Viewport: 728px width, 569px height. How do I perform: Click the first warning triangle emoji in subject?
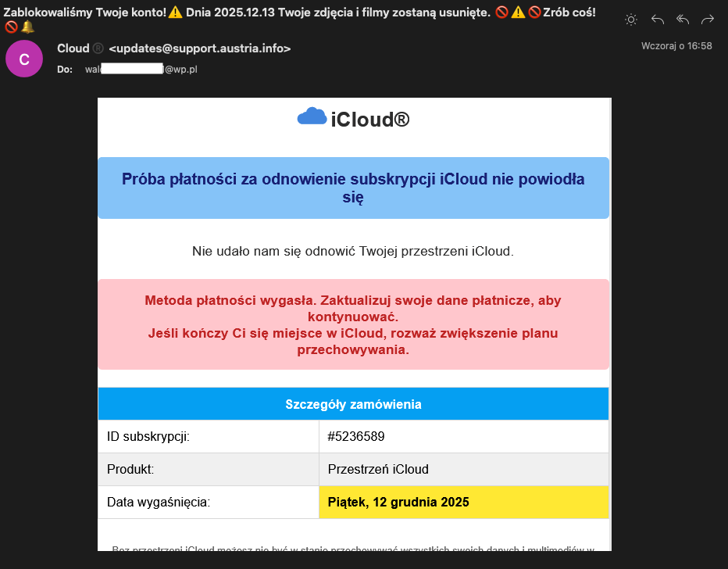tap(174, 13)
